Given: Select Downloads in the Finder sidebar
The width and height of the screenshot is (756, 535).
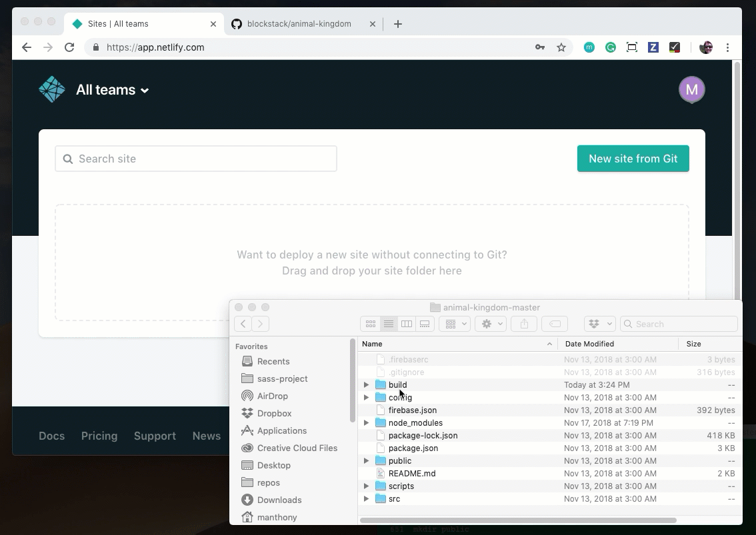Looking at the screenshot, I should pyautogui.click(x=279, y=500).
